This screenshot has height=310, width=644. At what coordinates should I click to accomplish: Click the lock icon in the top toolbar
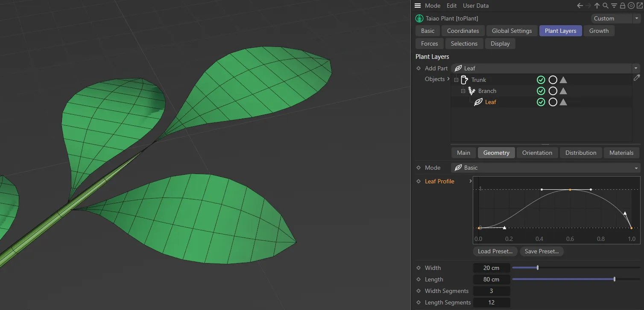[x=622, y=6]
